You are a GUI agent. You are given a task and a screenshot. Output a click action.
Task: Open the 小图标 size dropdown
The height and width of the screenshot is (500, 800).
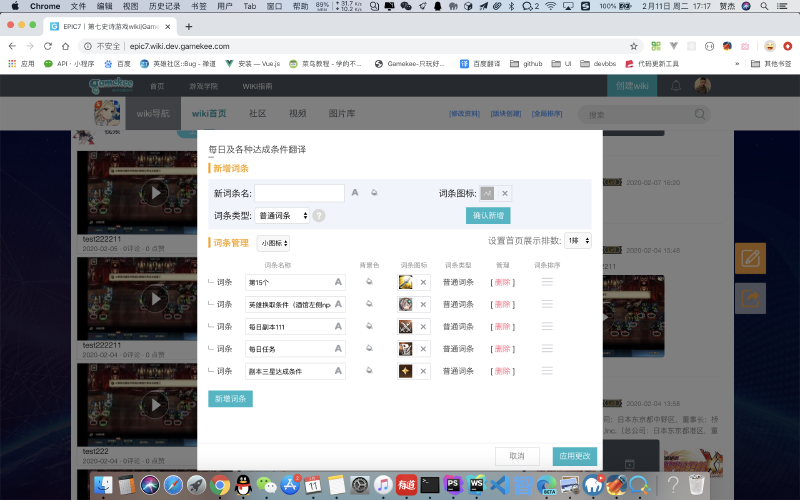click(x=273, y=243)
